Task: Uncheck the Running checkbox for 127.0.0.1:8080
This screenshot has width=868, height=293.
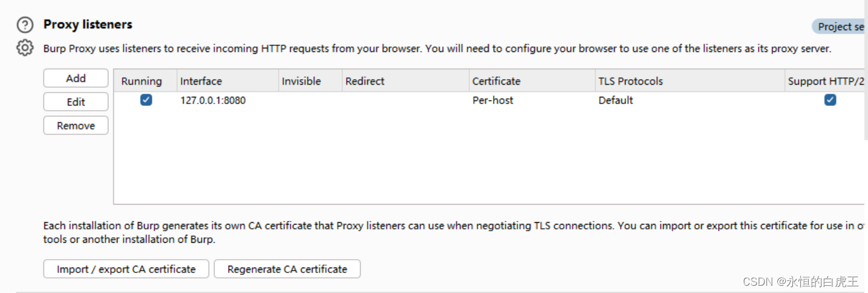Action: 146,100
